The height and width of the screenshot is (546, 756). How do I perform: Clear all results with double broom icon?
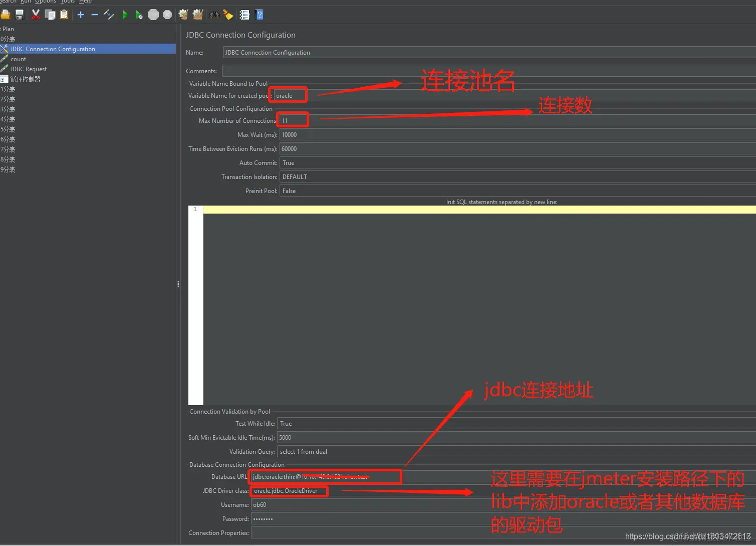198,15
